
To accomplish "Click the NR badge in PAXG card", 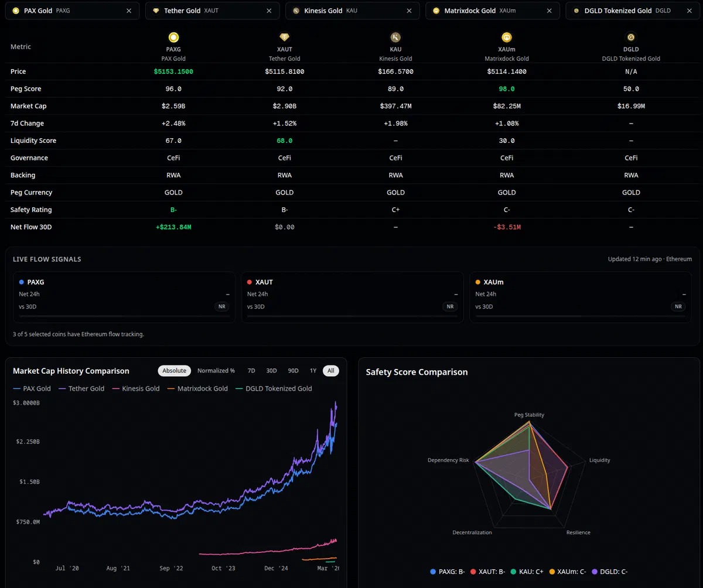I will (221, 306).
